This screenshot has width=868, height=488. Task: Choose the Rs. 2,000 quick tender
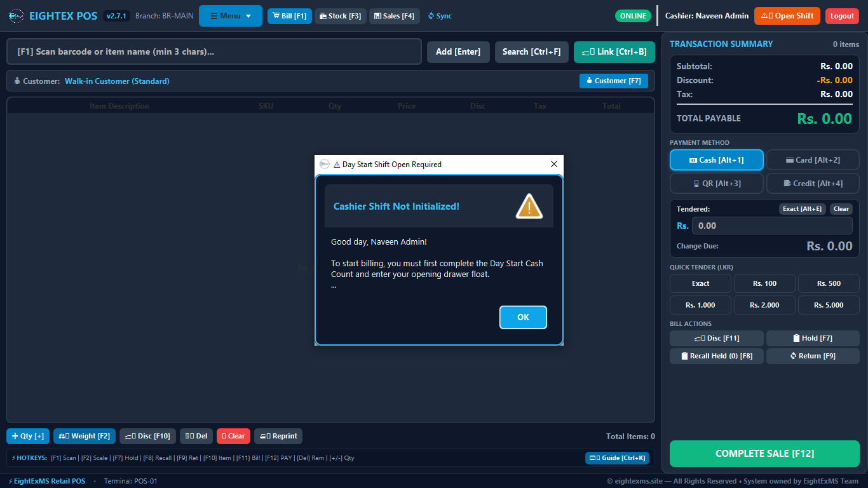pos(765,305)
